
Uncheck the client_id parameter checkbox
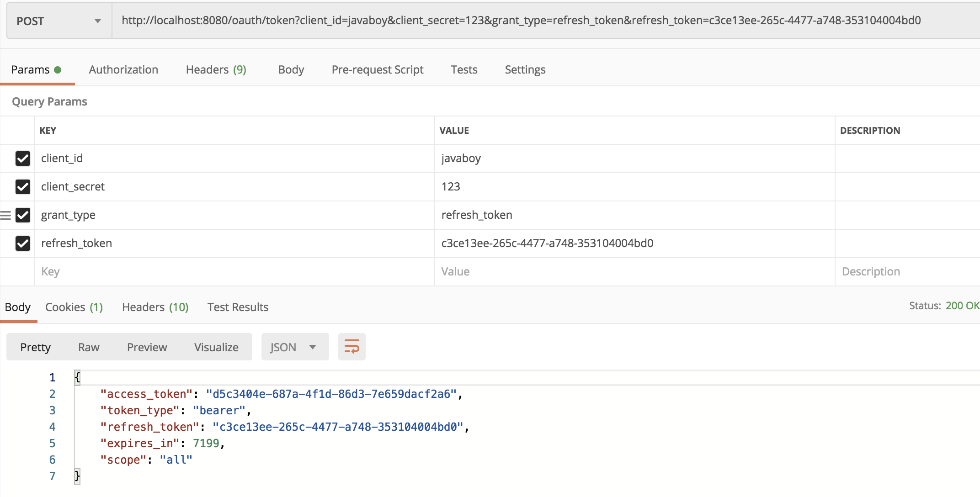(23, 159)
